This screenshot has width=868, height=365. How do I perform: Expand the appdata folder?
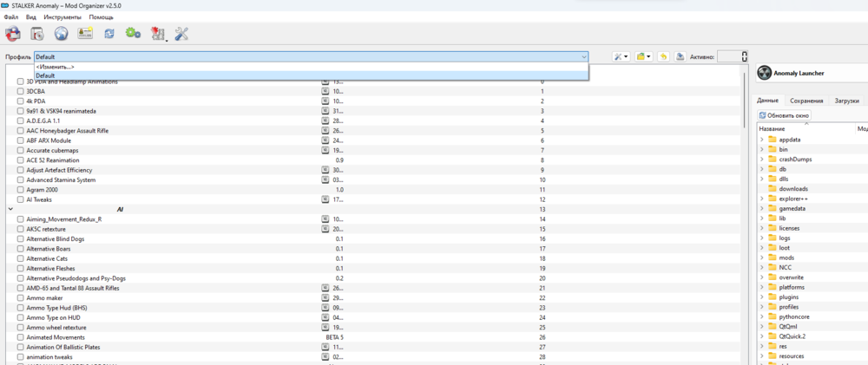click(762, 140)
